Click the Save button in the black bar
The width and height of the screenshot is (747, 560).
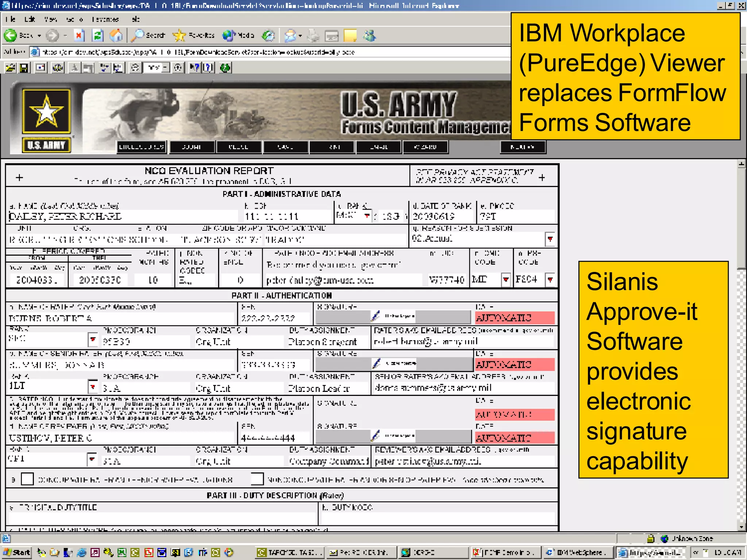pos(285,147)
